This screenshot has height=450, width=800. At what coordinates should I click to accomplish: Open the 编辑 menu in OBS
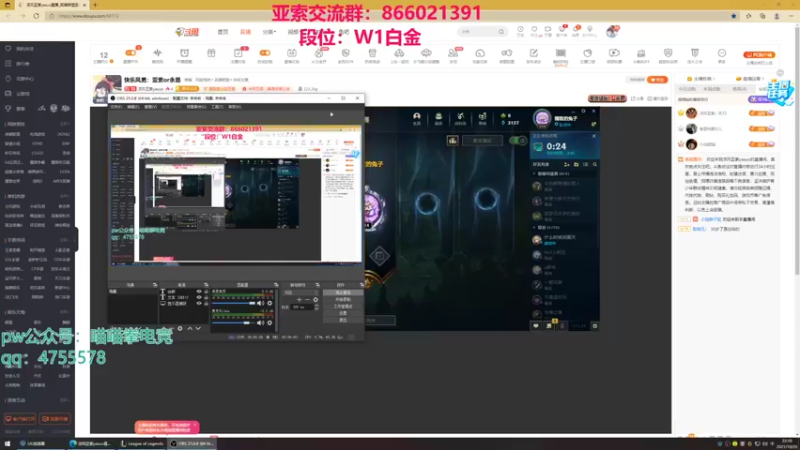coord(133,107)
